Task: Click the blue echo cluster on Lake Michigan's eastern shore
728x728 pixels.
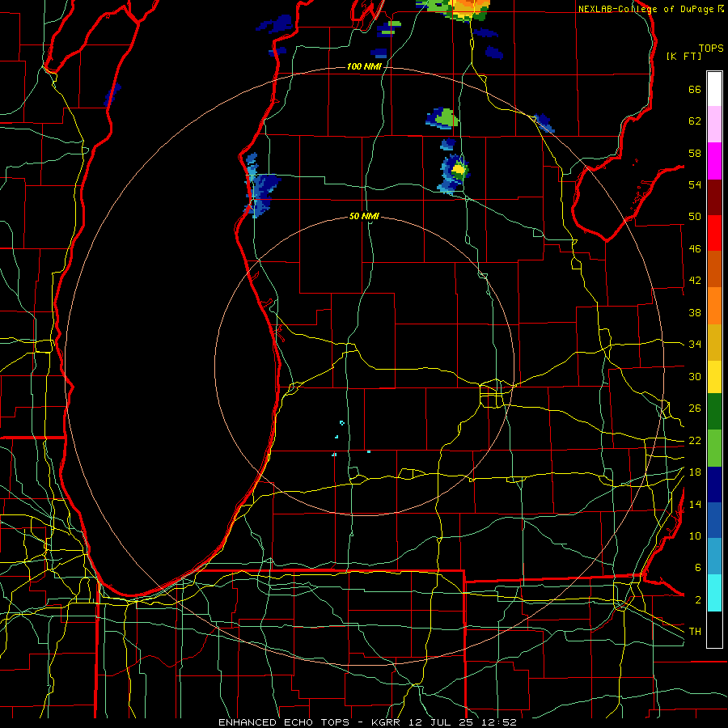Action: click(261, 186)
